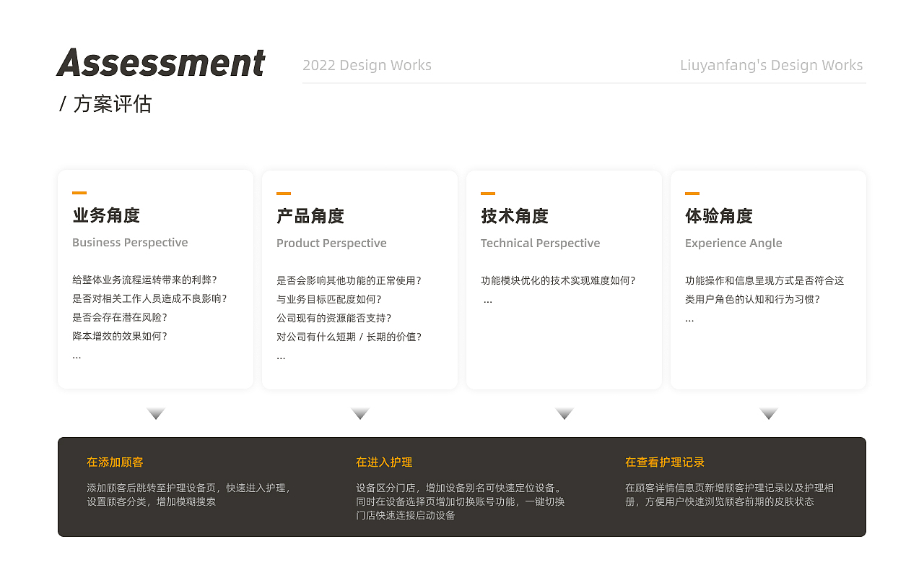Click text 设备区分门店，增加设备别名可快速定位设备。
This screenshot has width=924, height=578.
460,488
